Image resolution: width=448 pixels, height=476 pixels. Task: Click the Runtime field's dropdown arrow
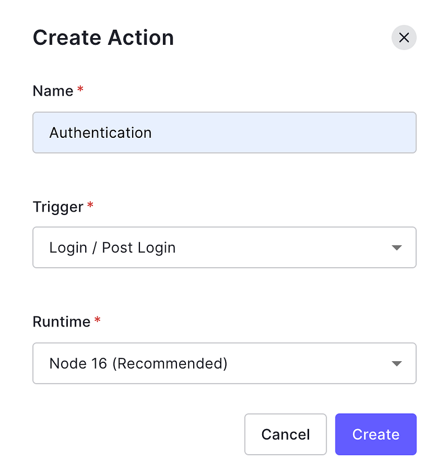point(397,363)
